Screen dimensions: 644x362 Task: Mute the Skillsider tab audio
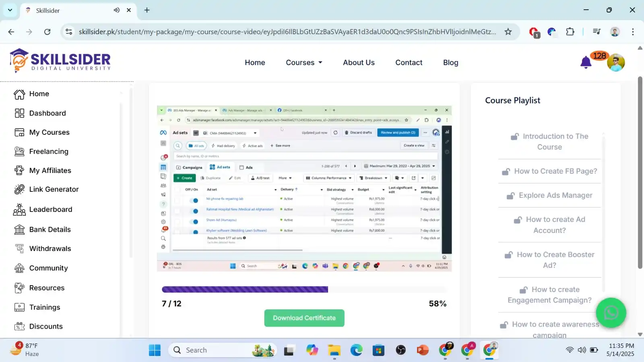click(117, 10)
